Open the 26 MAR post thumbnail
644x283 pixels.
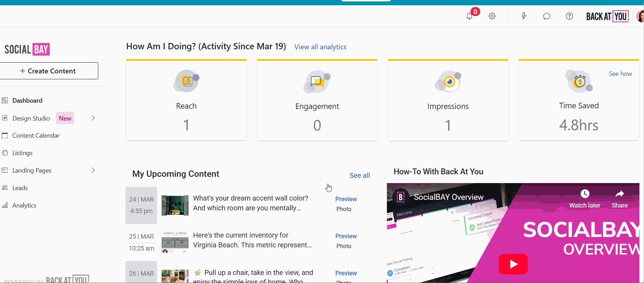(175, 276)
